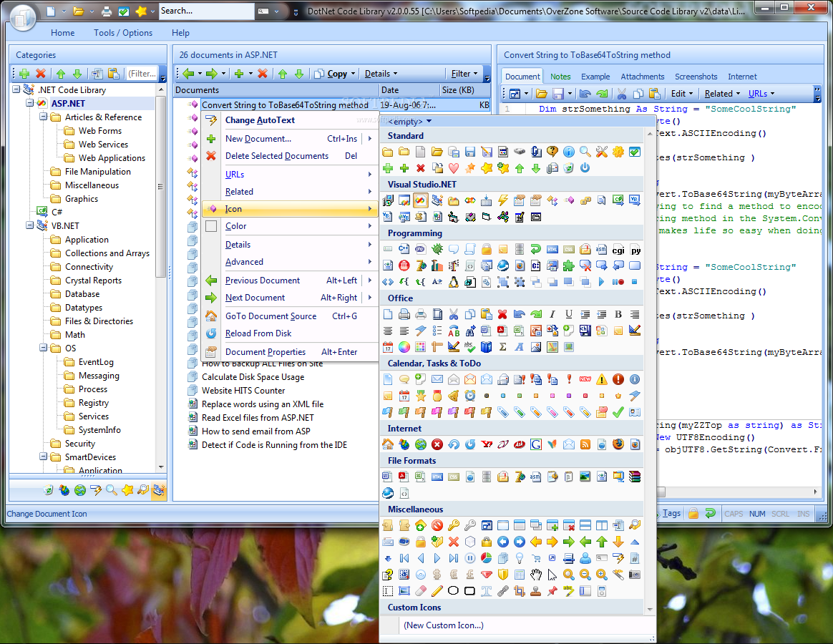
Task: Select the light bulb icon
Action: [519, 558]
